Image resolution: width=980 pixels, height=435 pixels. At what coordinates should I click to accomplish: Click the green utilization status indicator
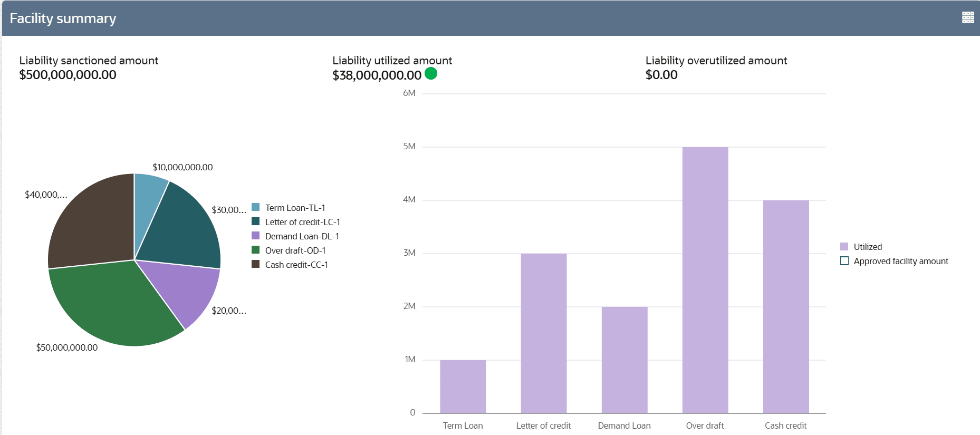coord(431,73)
